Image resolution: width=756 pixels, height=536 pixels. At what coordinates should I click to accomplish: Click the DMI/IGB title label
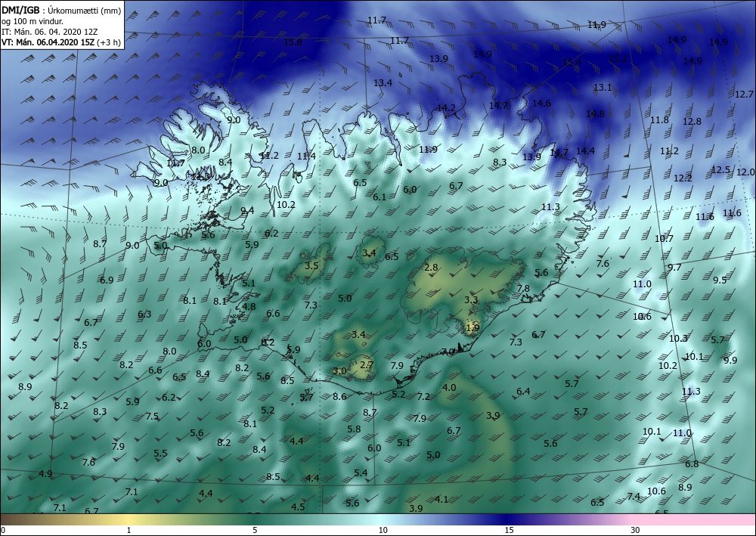pyautogui.click(x=20, y=10)
